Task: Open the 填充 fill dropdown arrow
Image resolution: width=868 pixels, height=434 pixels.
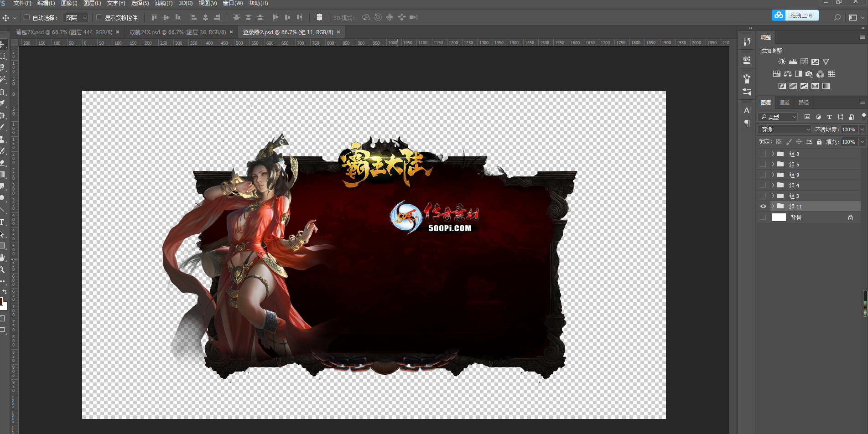Action: click(x=862, y=142)
